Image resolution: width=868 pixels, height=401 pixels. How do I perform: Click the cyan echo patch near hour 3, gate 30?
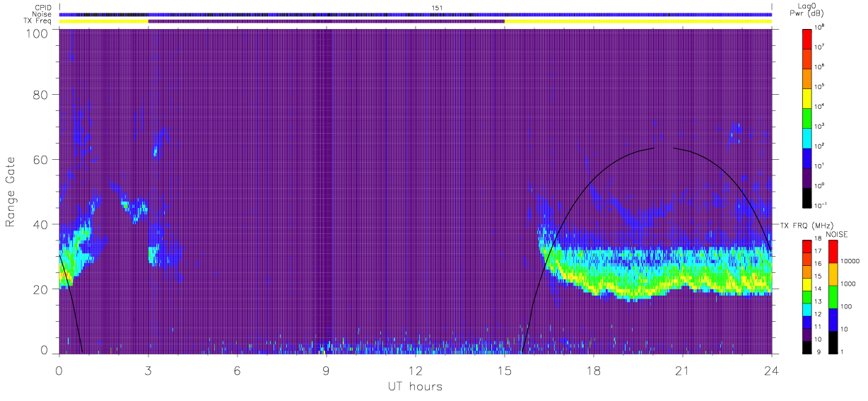152,255
